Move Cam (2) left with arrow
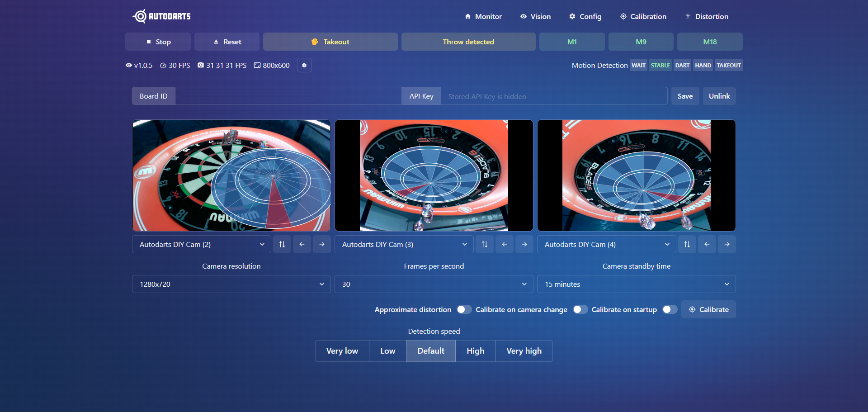868x412 pixels. click(302, 244)
